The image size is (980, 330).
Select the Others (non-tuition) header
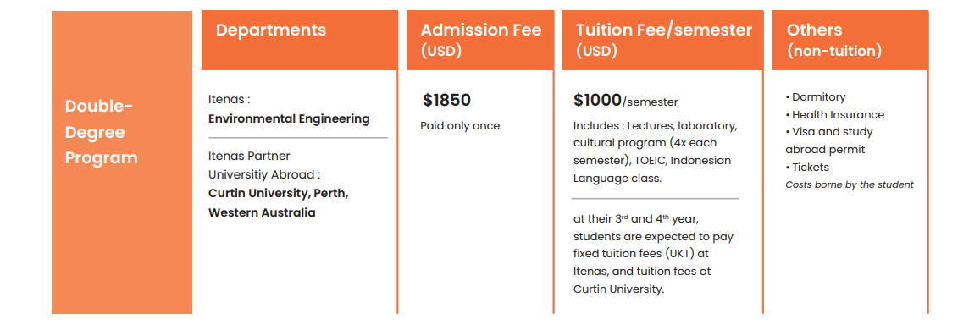pyautogui.click(x=833, y=40)
